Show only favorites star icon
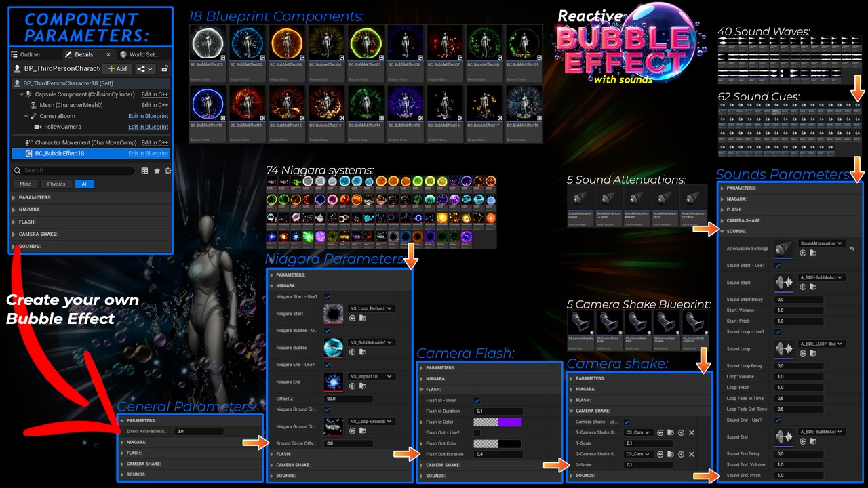This screenshot has width=868, height=488. point(157,171)
